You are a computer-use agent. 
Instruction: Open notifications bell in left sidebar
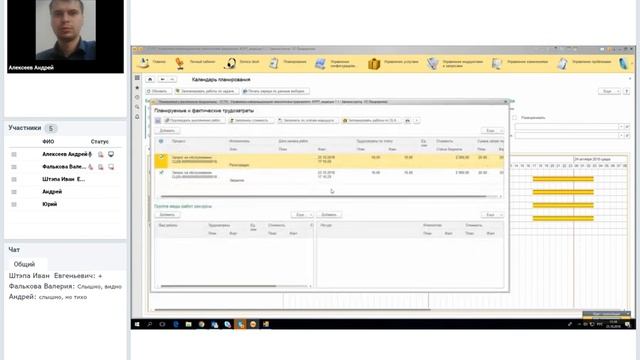pos(137,117)
